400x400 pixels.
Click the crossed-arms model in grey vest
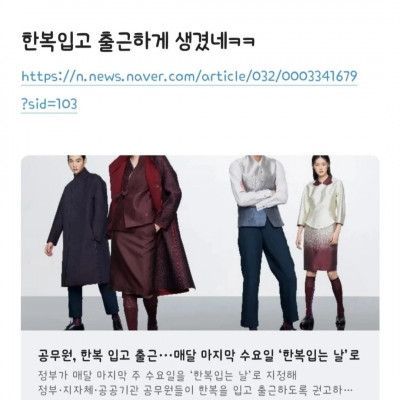tap(262, 240)
